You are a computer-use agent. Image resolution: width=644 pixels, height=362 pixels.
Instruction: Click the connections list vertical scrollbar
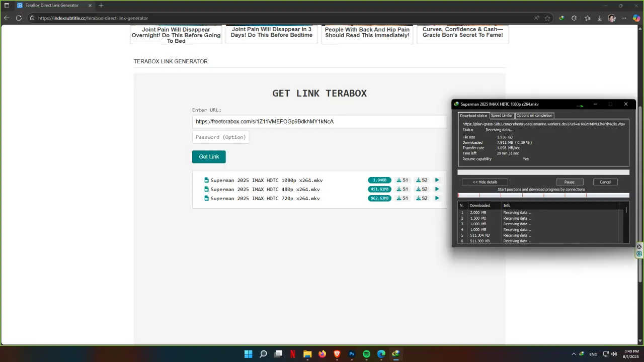coord(626,223)
